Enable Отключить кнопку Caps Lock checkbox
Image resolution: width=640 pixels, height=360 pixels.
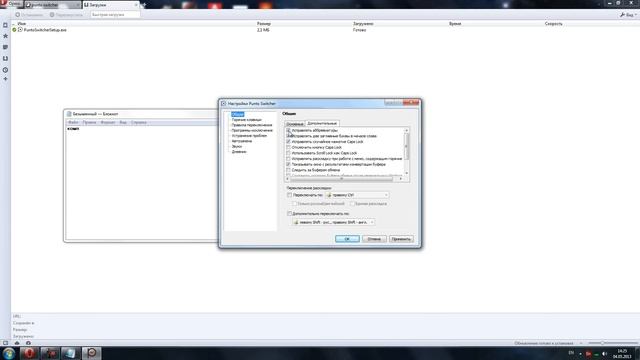[x=289, y=147]
